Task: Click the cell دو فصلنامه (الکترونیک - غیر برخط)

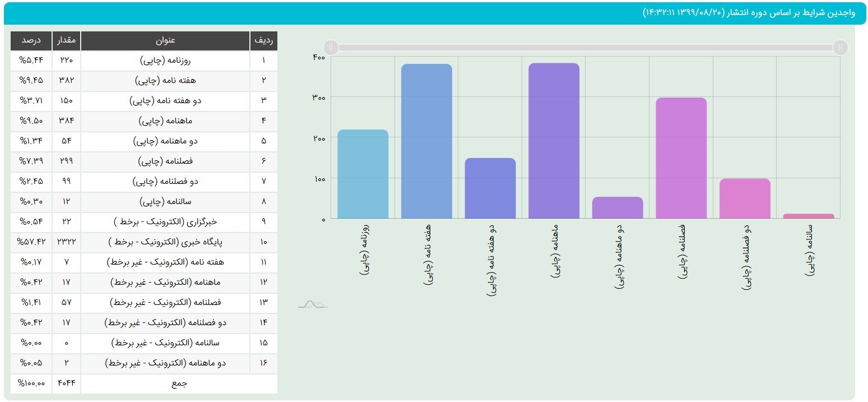Action: click(165, 323)
